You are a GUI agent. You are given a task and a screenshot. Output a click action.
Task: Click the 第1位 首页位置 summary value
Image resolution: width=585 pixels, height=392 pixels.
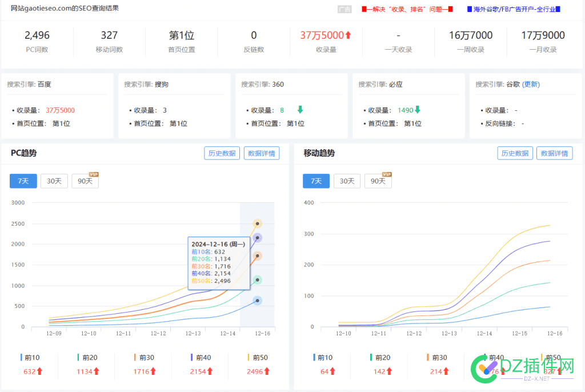pyautogui.click(x=181, y=35)
